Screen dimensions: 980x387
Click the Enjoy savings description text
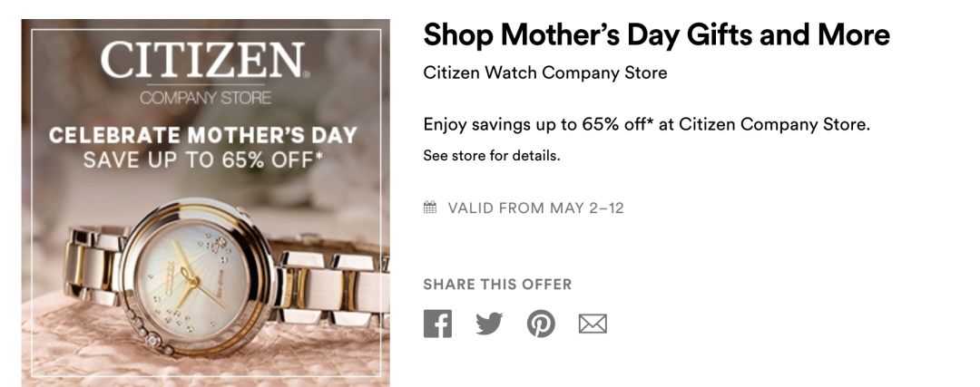click(647, 125)
